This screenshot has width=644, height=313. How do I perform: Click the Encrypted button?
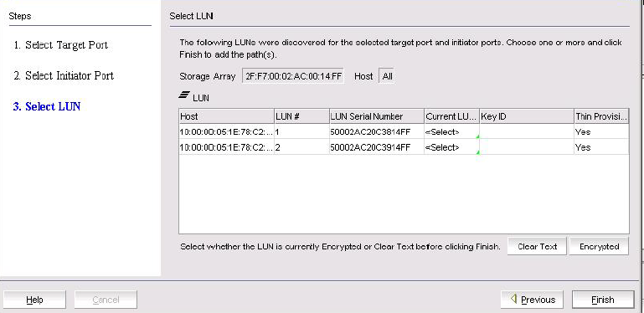point(599,247)
